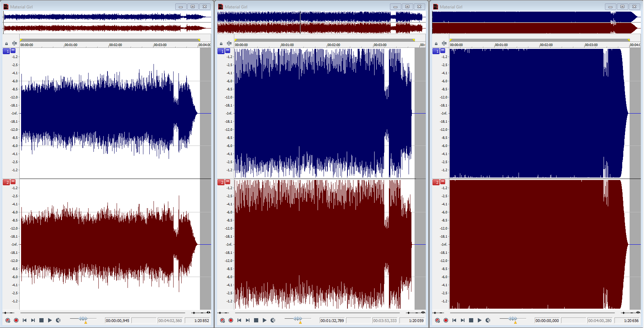Collapse channel 1 in the middle window
Image resolution: width=644 pixels, height=328 pixels.
pyautogui.click(x=228, y=51)
